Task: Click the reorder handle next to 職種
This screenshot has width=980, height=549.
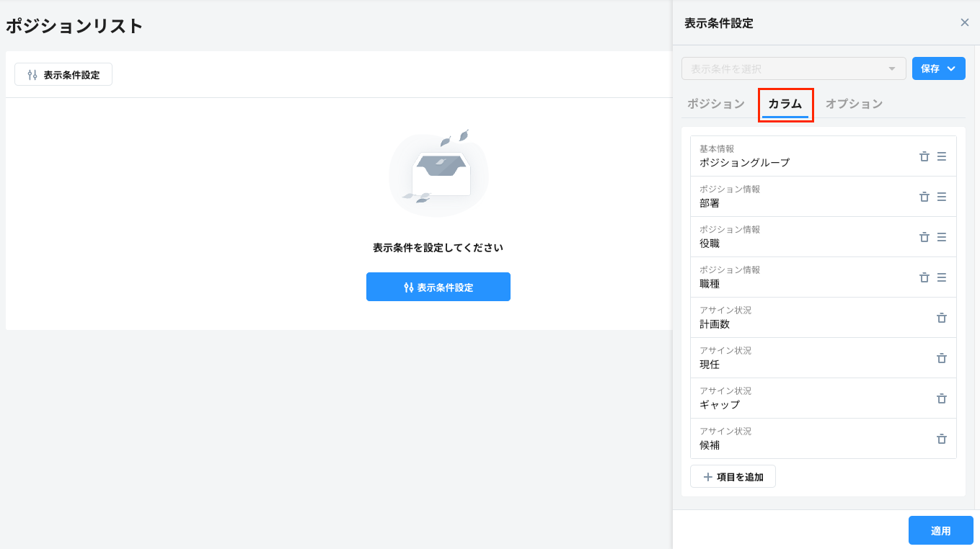Action: (942, 277)
